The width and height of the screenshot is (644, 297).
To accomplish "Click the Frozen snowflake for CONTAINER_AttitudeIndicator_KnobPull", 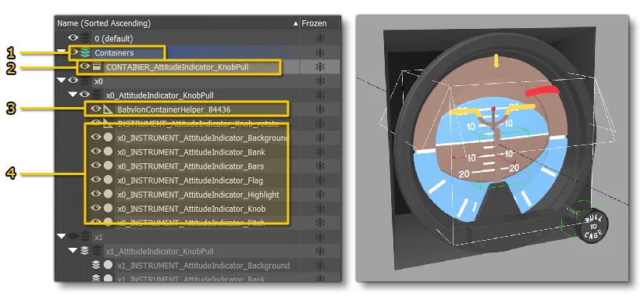I will tap(320, 66).
